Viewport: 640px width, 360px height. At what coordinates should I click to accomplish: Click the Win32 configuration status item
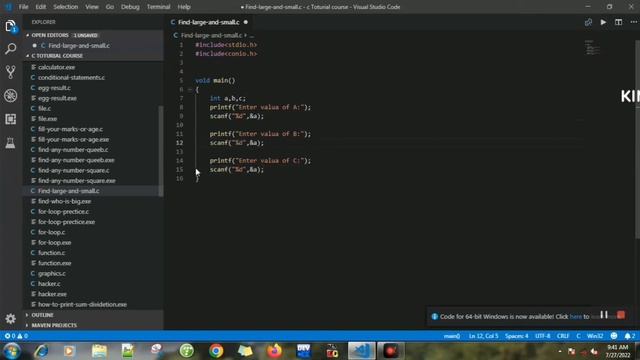pos(595,336)
